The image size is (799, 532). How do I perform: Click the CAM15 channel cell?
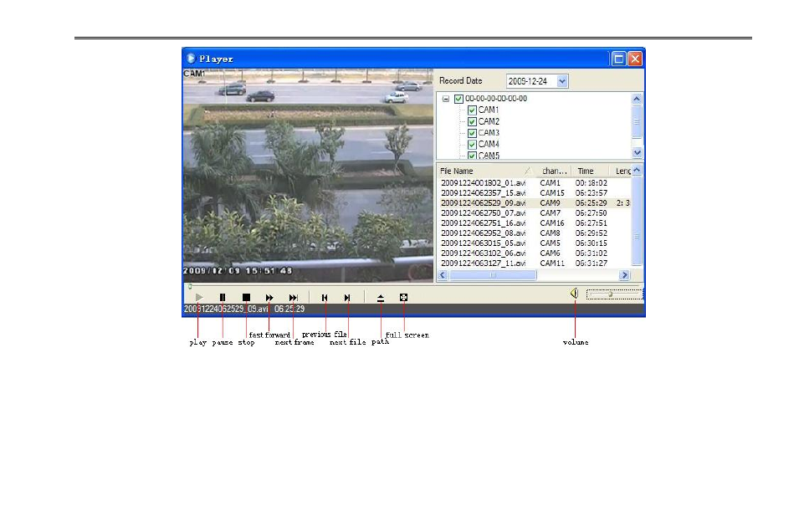(x=552, y=193)
